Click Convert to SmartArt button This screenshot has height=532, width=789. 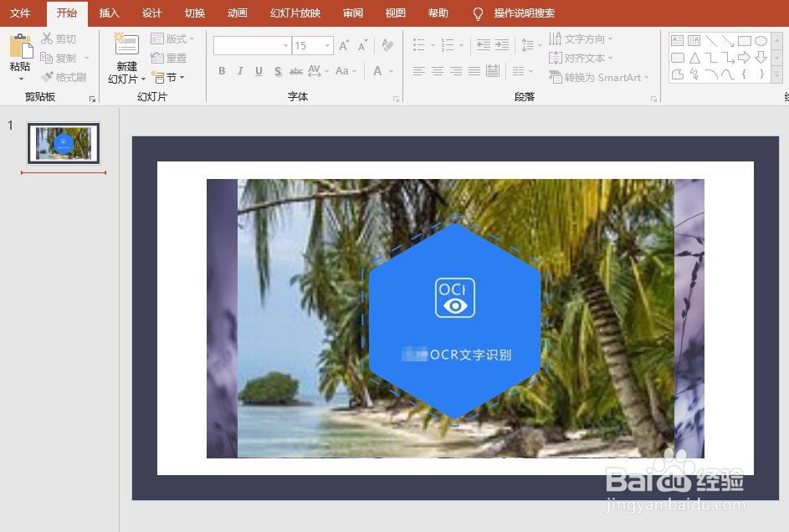pyautogui.click(x=599, y=78)
